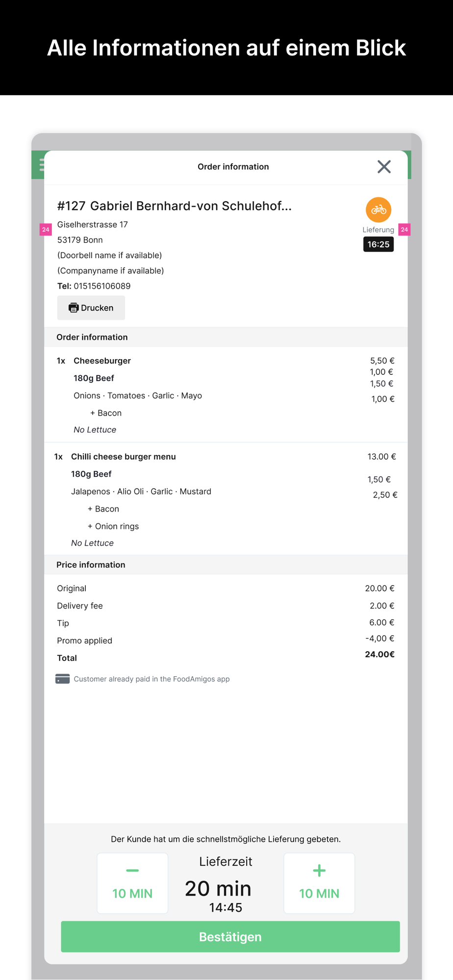Image resolution: width=453 pixels, height=980 pixels.
Task: Click the plus icon for delivery time
Action: pyautogui.click(x=319, y=871)
